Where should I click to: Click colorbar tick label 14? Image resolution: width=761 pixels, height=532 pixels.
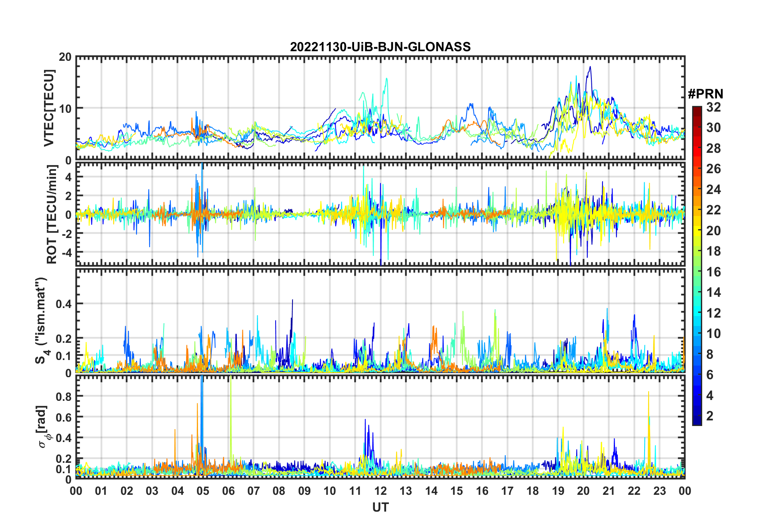713,292
